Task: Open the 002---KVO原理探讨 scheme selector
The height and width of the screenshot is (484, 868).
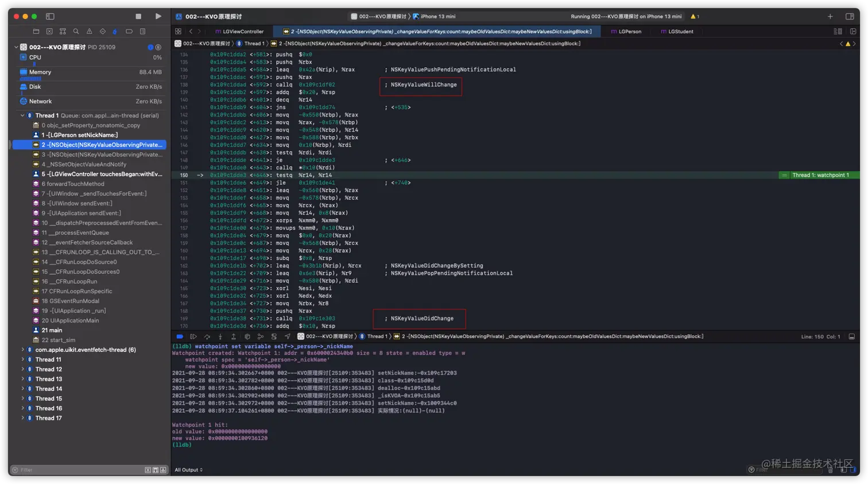Action: pos(378,17)
